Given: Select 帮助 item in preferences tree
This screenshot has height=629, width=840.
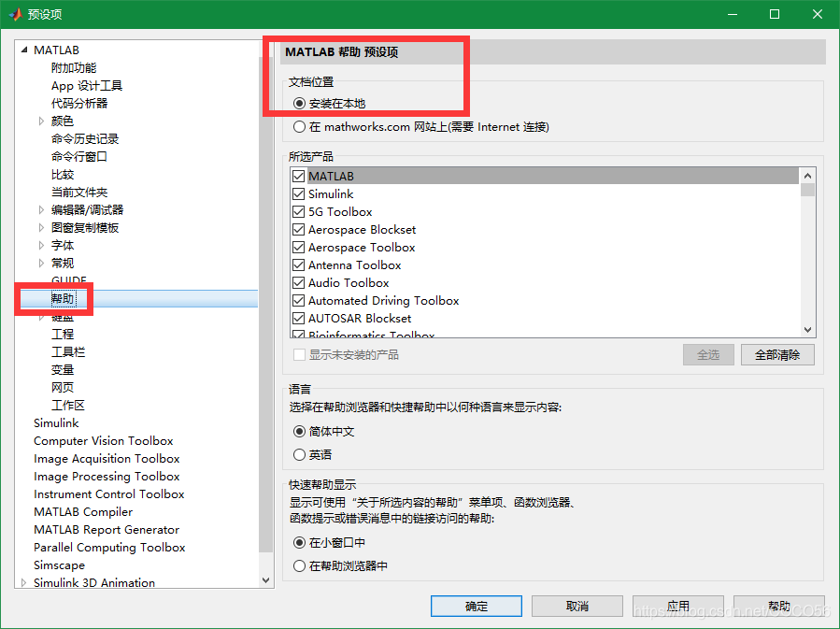Looking at the screenshot, I should click(63, 298).
